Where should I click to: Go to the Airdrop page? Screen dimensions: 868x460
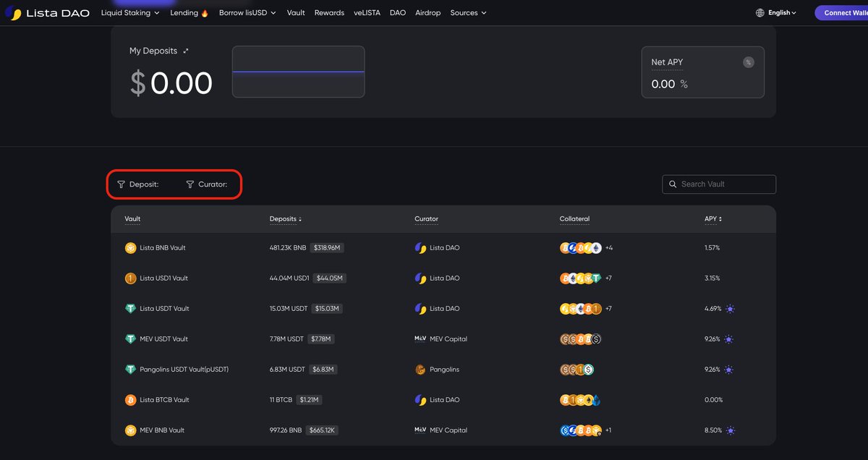point(428,13)
